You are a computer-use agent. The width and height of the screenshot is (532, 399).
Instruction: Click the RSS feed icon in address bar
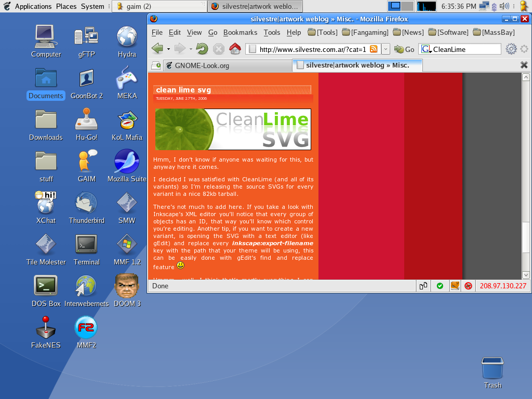[374, 49]
